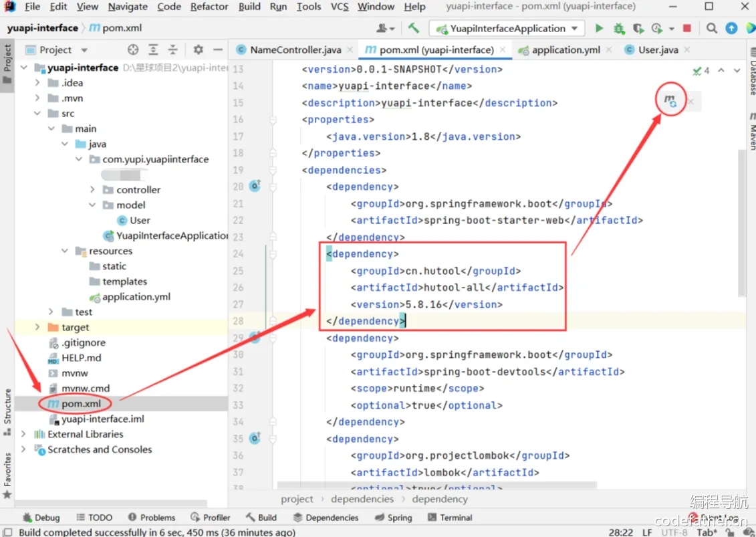Open the VCS menu
756x537 pixels.
pyautogui.click(x=340, y=7)
